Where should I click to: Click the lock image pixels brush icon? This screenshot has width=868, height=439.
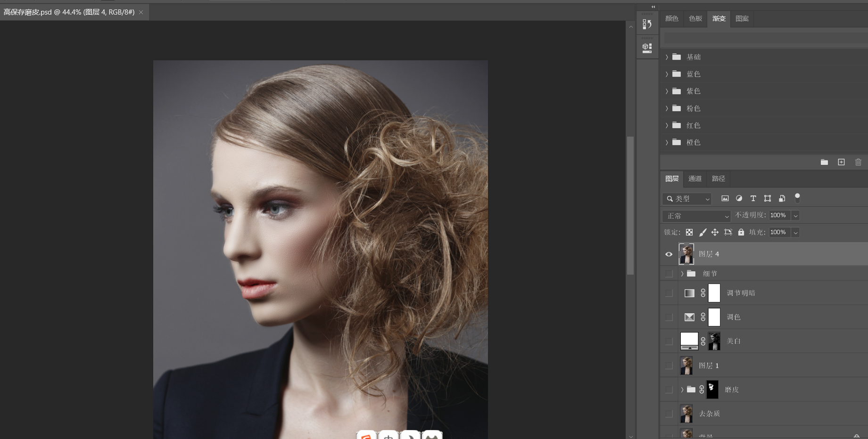click(x=703, y=232)
